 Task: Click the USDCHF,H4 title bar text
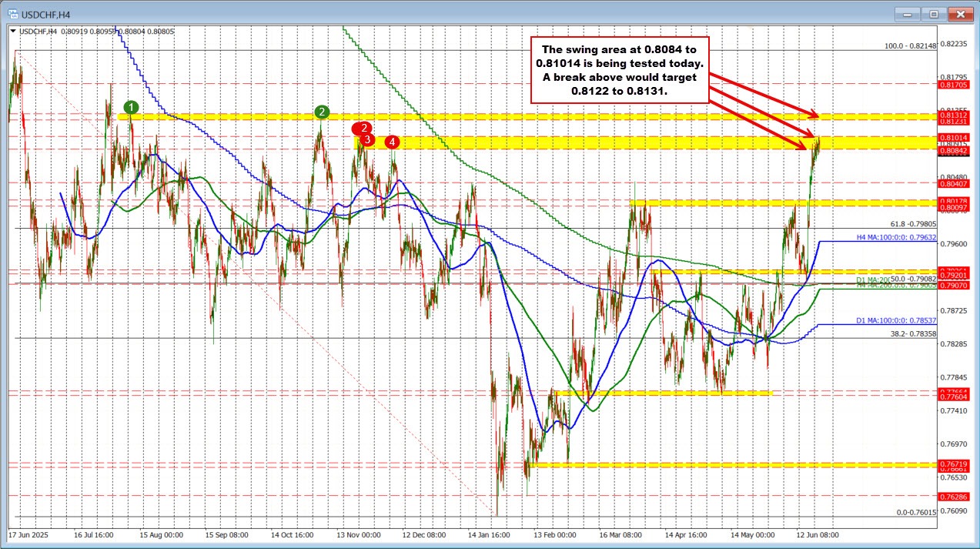point(47,13)
